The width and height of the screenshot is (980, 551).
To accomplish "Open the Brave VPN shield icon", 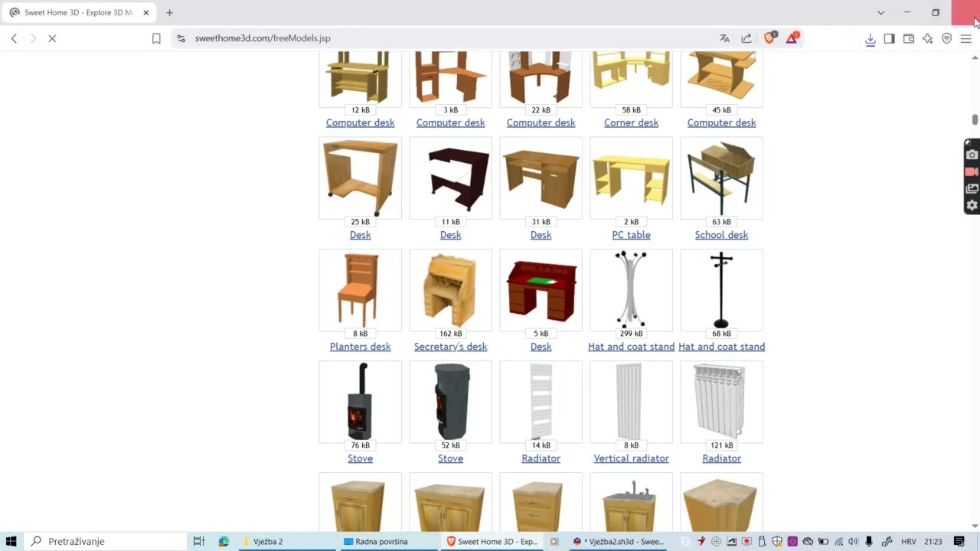I will click(947, 38).
